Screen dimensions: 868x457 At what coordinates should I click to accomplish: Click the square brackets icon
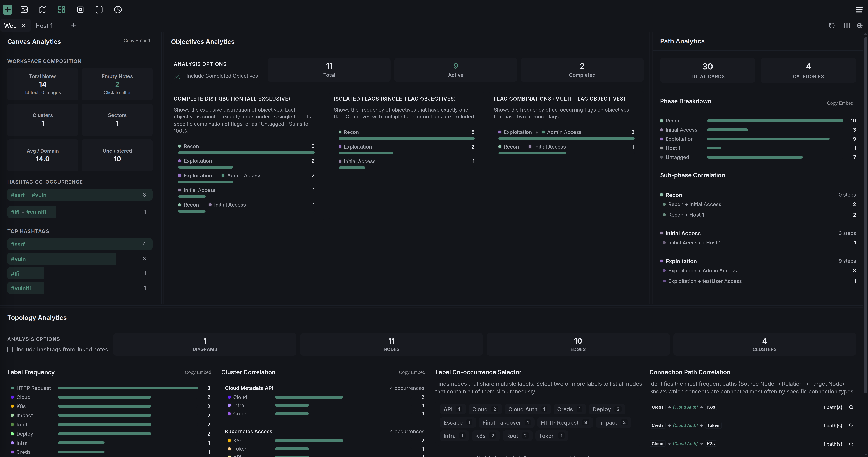tap(99, 9)
